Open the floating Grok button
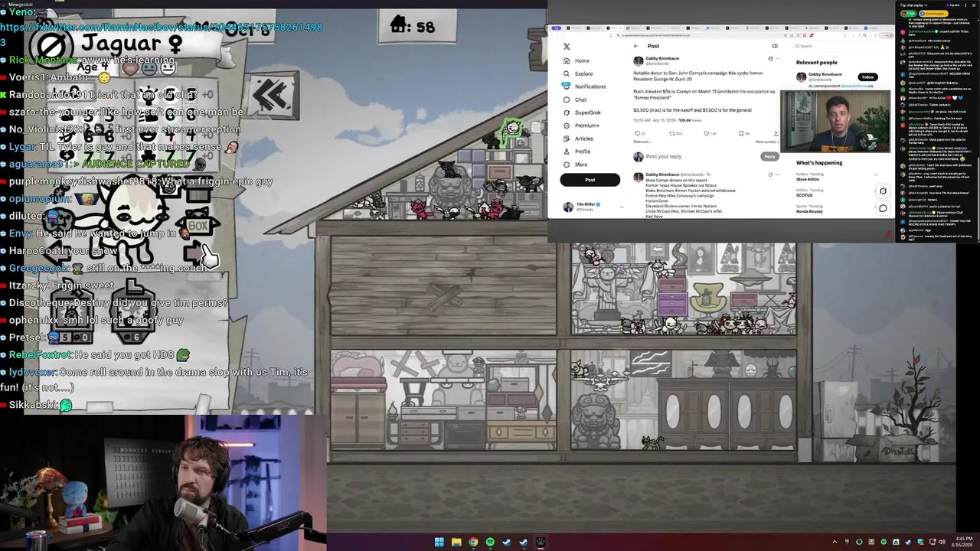 [x=883, y=191]
